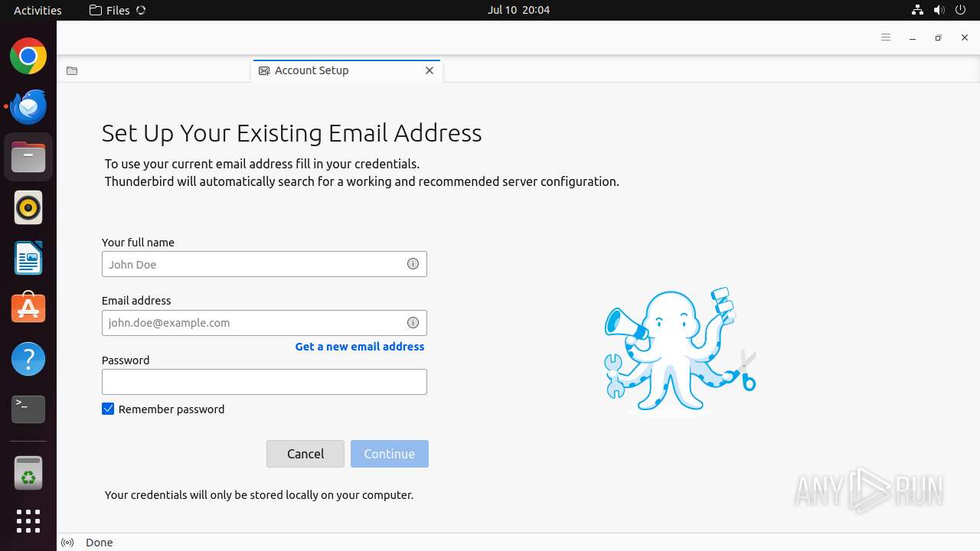Viewport: 980px width, 551px height.
Task: Open Thunderbird hamburger application menu
Action: [x=886, y=37]
